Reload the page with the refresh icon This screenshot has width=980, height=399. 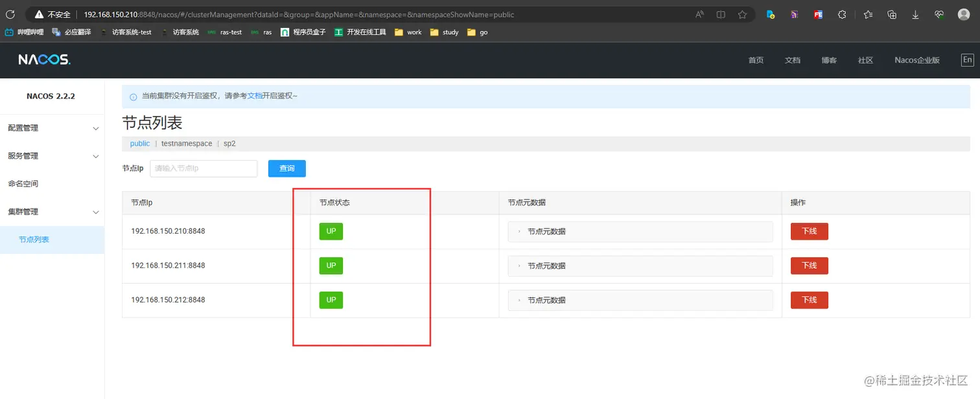[x=10, y=14]
